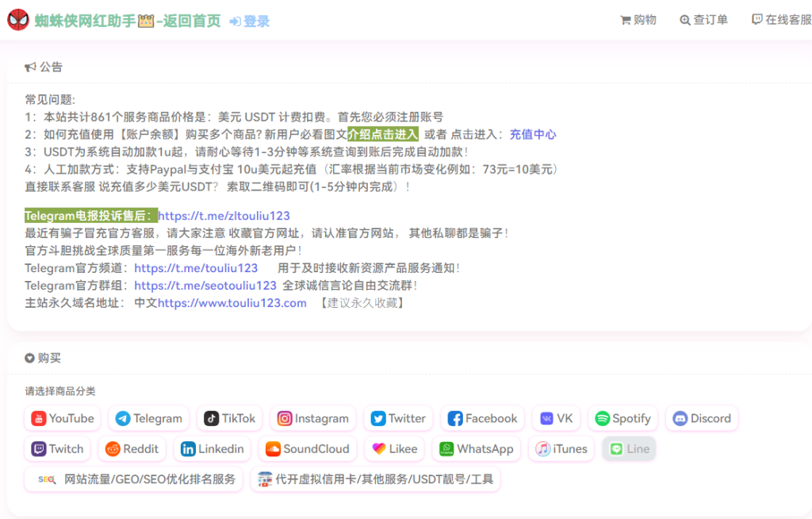
Task: Open 购物 in the top navigation
Action: (638, 20)
